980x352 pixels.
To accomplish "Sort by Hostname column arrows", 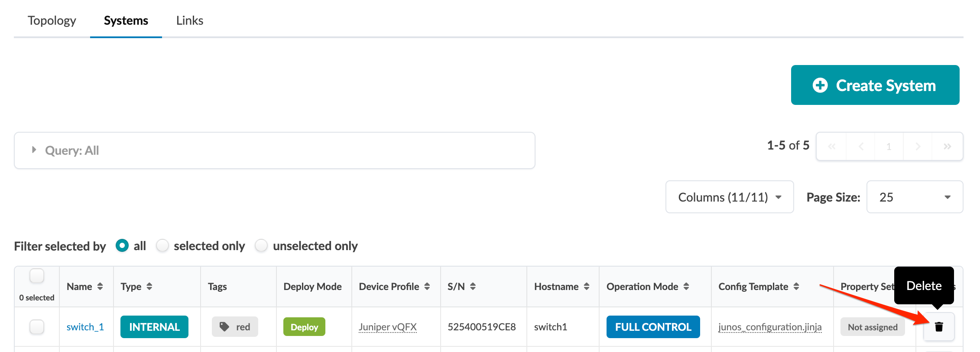I will pyautogui.click(x=587, y=287).
